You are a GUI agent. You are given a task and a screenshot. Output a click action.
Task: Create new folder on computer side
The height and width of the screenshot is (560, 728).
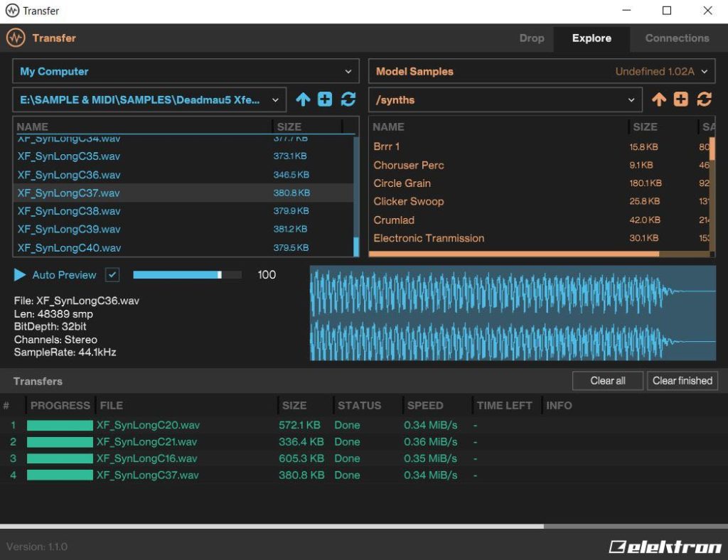324,99
